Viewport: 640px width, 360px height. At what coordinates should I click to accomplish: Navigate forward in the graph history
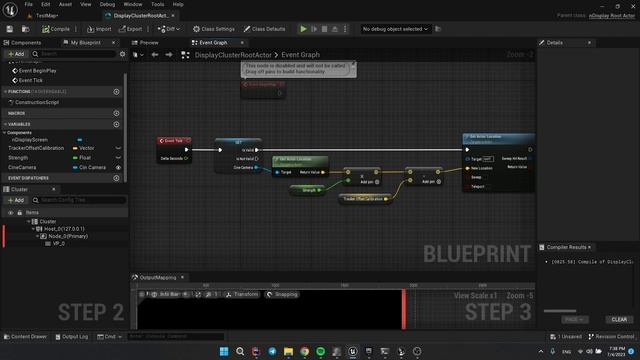pyautogui.click(x=169, y=55)
